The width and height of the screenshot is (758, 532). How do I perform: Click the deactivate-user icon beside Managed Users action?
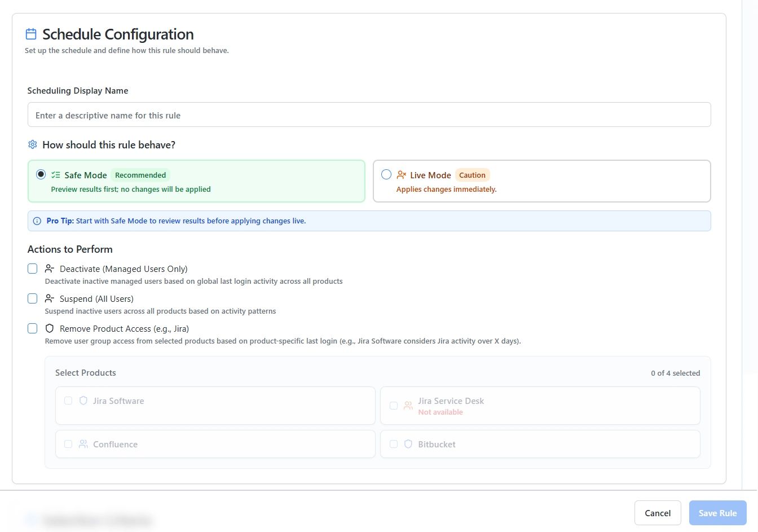49,268
